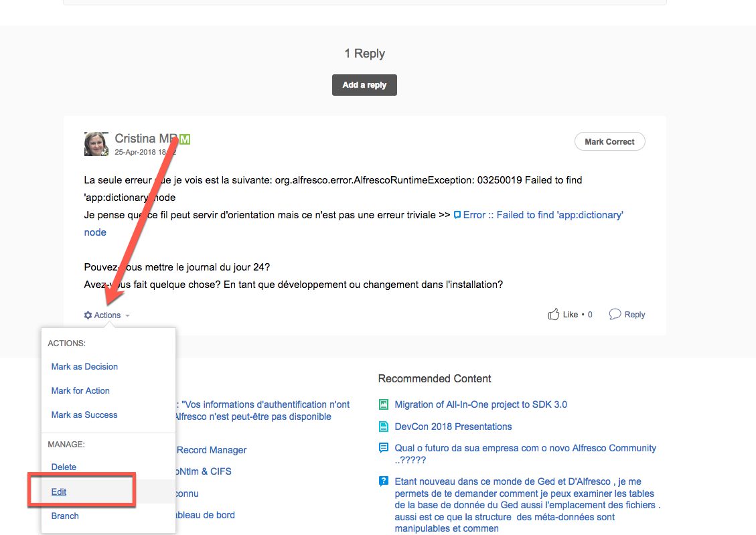Collapse the Actions dropdown arrow
Viewport: 756px width, 535px height.
(x=127, y=315)
